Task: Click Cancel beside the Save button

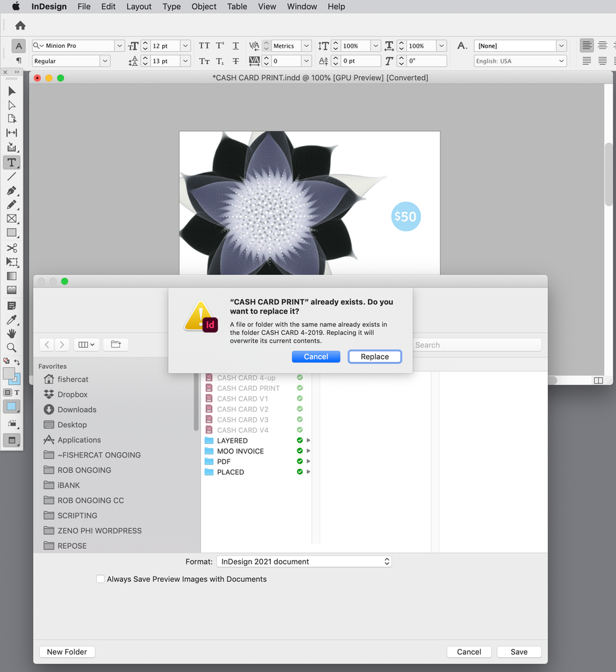Action: (469, 652)
